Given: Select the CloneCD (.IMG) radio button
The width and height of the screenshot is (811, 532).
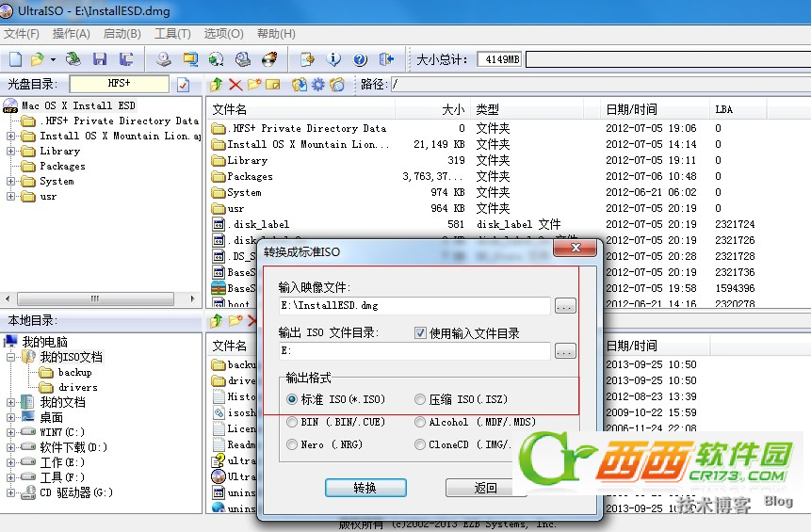Looking at the screenshot, I should [x=420, y=444].
